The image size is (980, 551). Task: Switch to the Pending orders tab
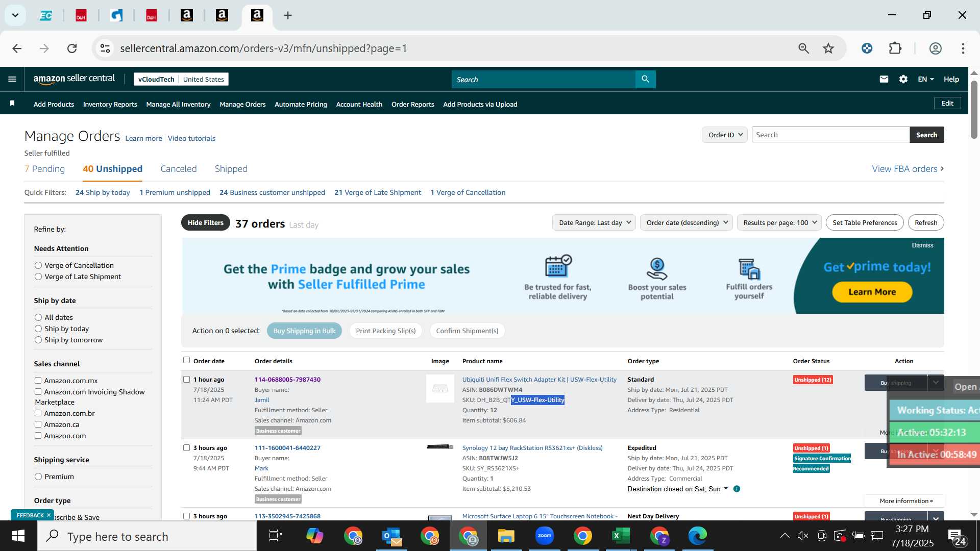(x=44, y=169)
